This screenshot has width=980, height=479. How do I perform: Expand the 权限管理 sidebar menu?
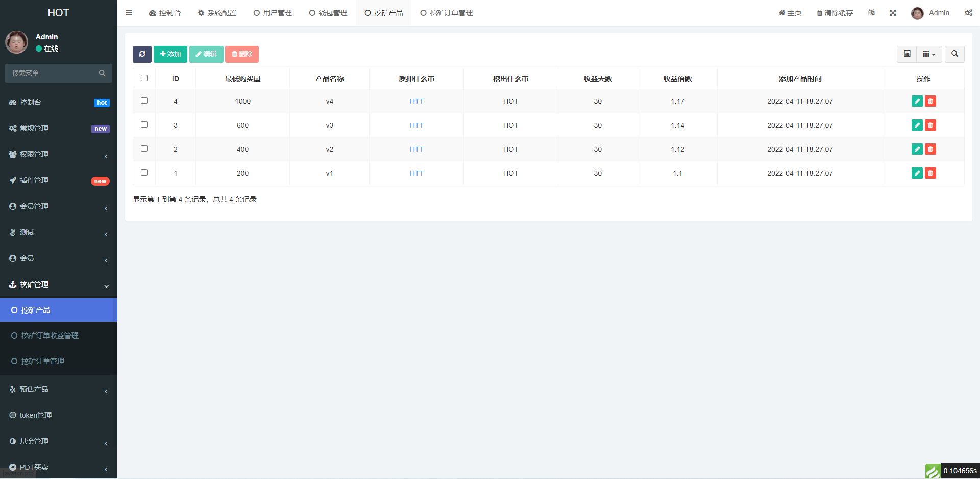pos(59,154)
